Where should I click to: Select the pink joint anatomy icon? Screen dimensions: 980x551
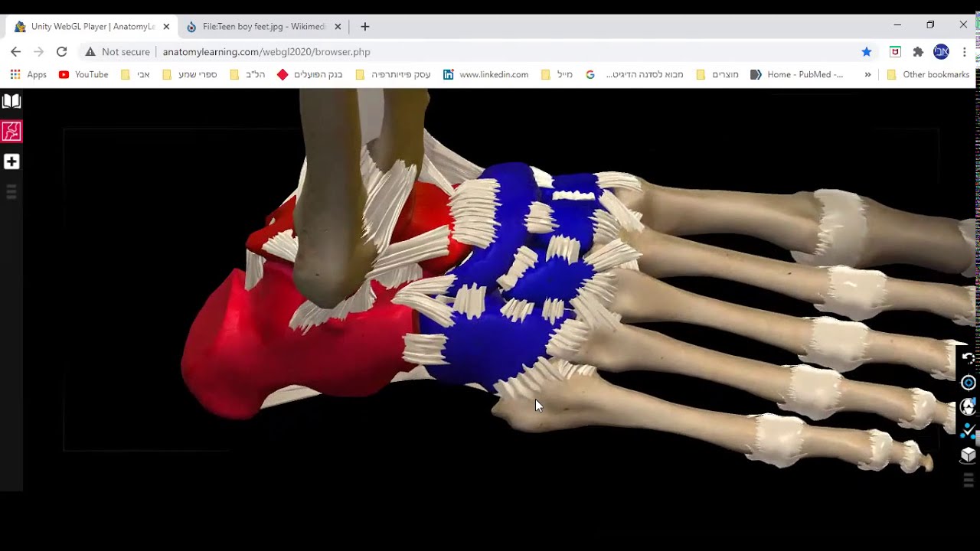click(x=11, y=132)
